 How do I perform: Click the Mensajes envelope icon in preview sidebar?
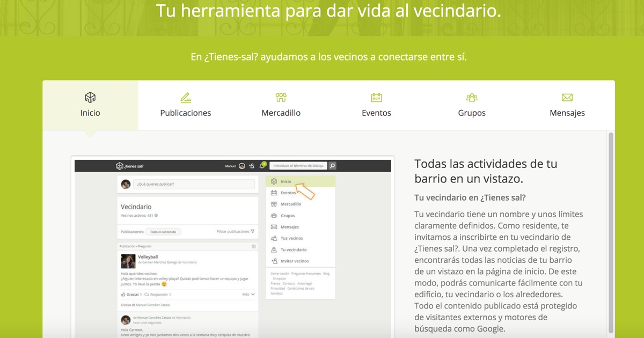click(x=274, y=227)
